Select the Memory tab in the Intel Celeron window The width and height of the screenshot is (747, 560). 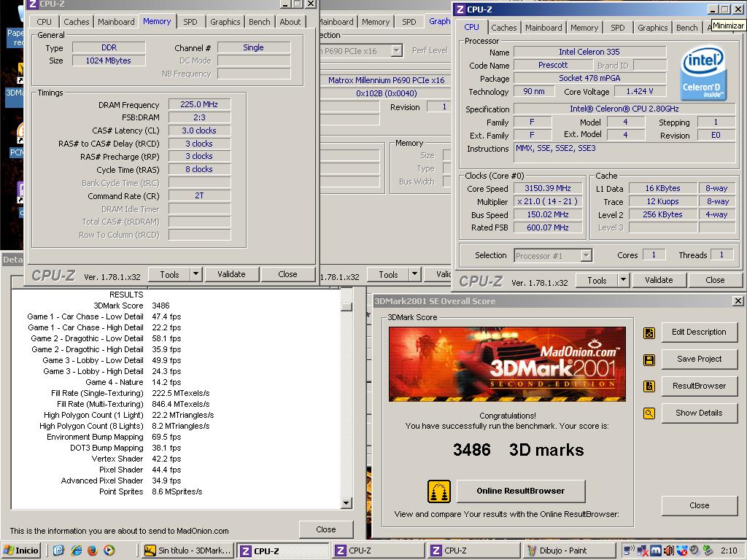pyautogui.click(x=584, y=28)
